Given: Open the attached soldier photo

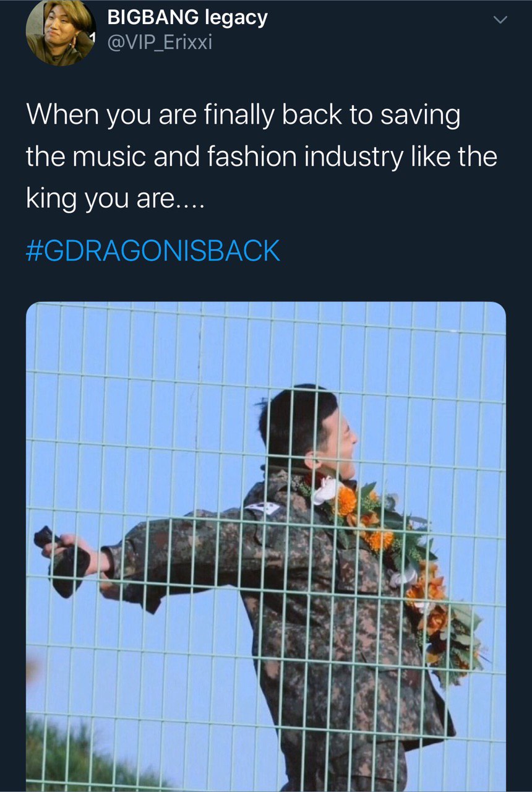Looking at the screenshot, I should (266, 546).
